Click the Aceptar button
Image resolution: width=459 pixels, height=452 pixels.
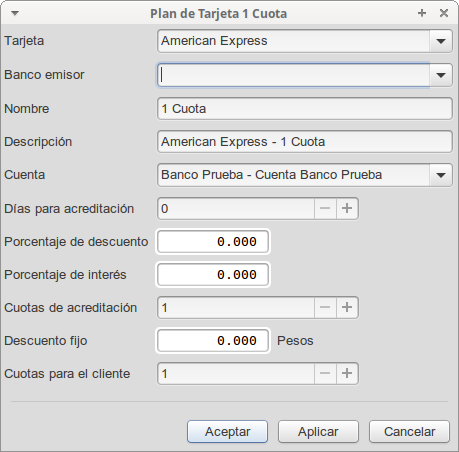click(x=227, y=432)
